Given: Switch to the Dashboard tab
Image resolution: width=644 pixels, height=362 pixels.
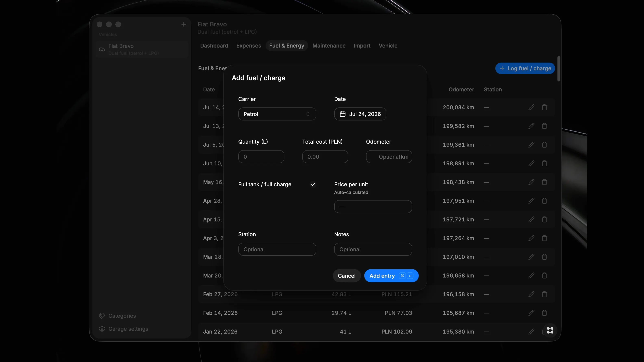Looking at the screenshot, I should [214, 46].
